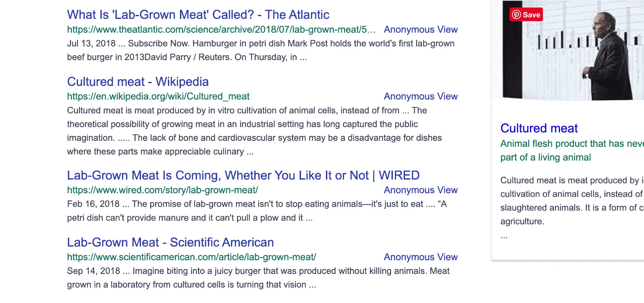Open Anonymous View for the WIRED result
Viewport: 644px width, 303px height.
(420, 190)
